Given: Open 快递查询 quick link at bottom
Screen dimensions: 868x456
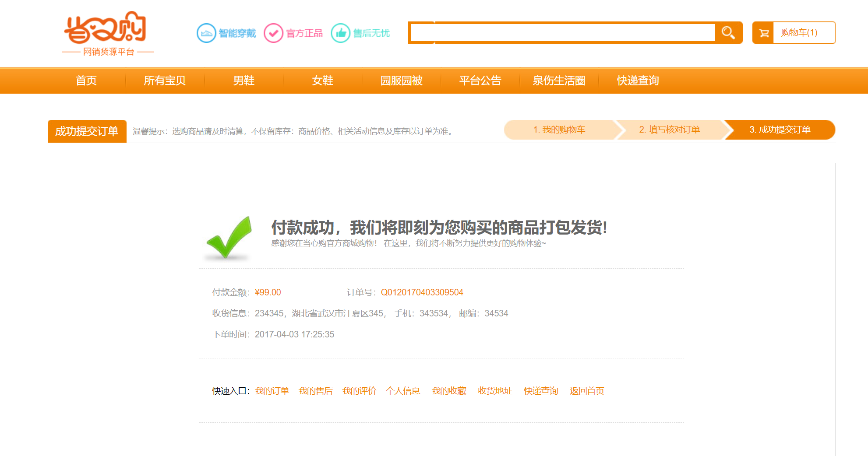Looking at the screenshot, I should pyautogui.click(x=541, y=391).
